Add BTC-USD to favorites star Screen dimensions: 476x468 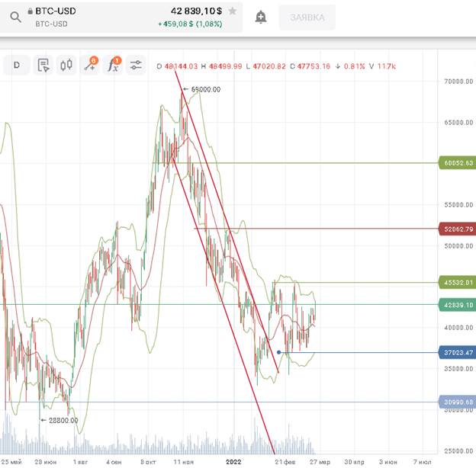pyautogui.click(x=232, y=11)
